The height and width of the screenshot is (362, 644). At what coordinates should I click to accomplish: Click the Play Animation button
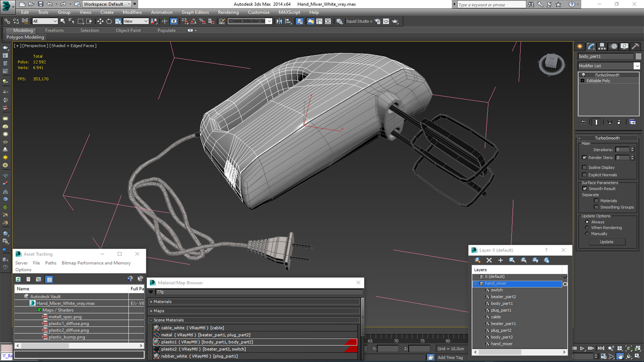point(583,349)
